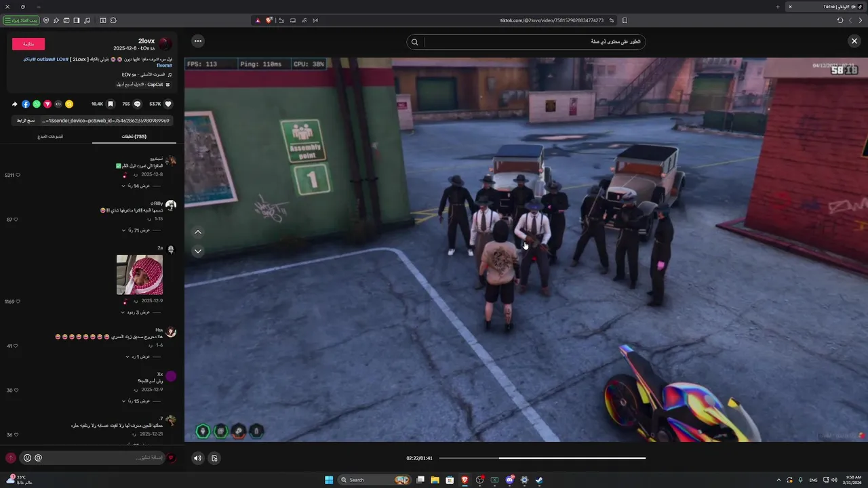Click the pink follow button
This screenshot has height=488, width=868.
pos(28,44)
